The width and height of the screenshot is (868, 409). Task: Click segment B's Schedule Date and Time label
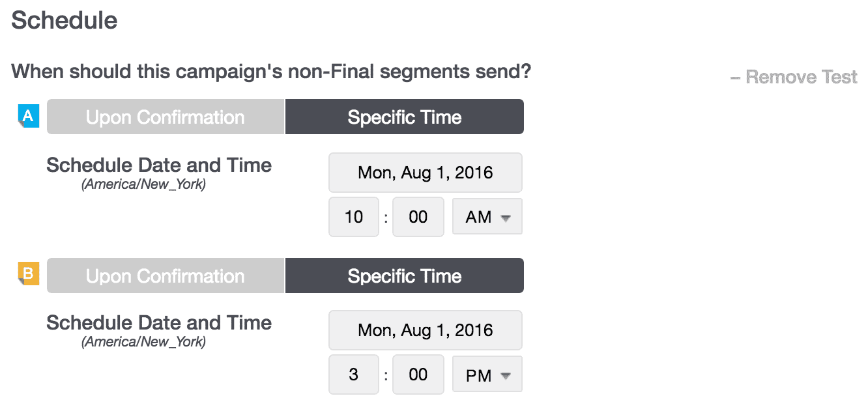pos(159,323)
